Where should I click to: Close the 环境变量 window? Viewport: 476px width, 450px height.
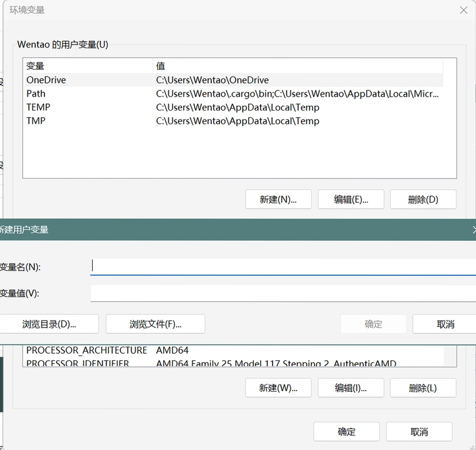(x=464, y=10)
